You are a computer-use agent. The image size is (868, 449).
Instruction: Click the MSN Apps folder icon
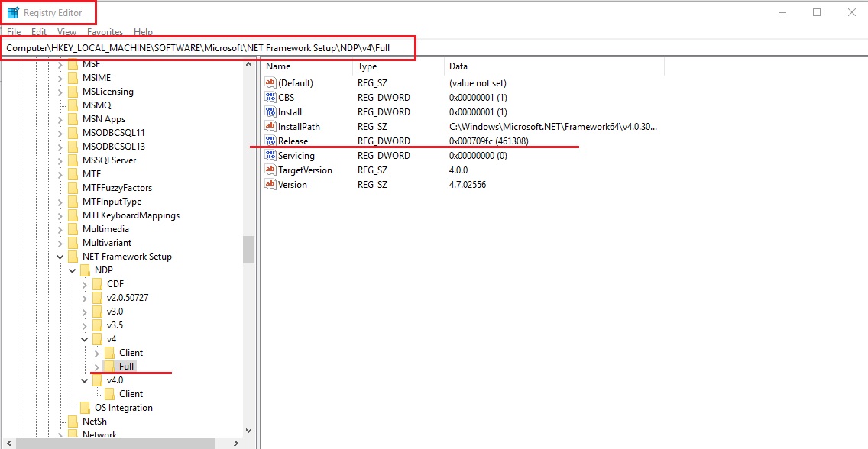pos(73,119)
